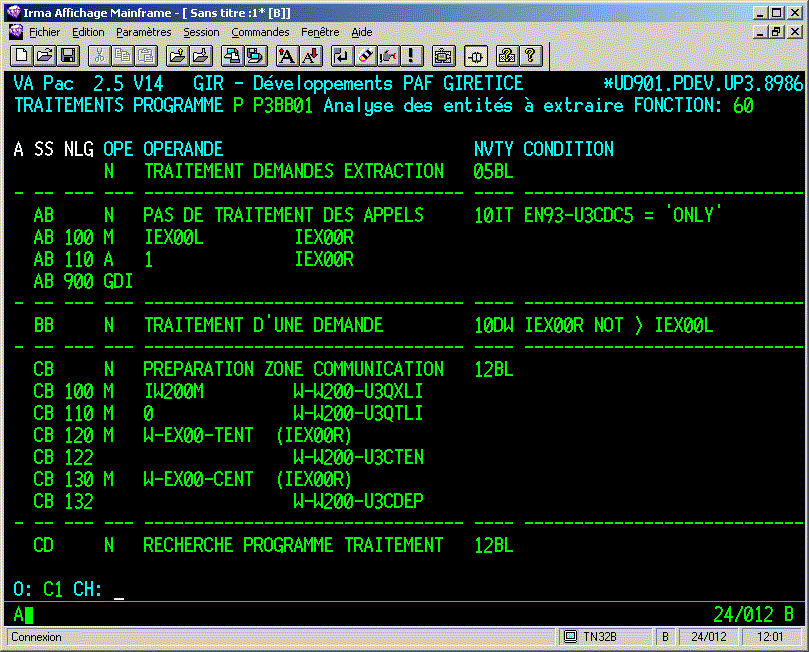
Task: Open the Paramètres menu
Action: [x=143, y=32]
